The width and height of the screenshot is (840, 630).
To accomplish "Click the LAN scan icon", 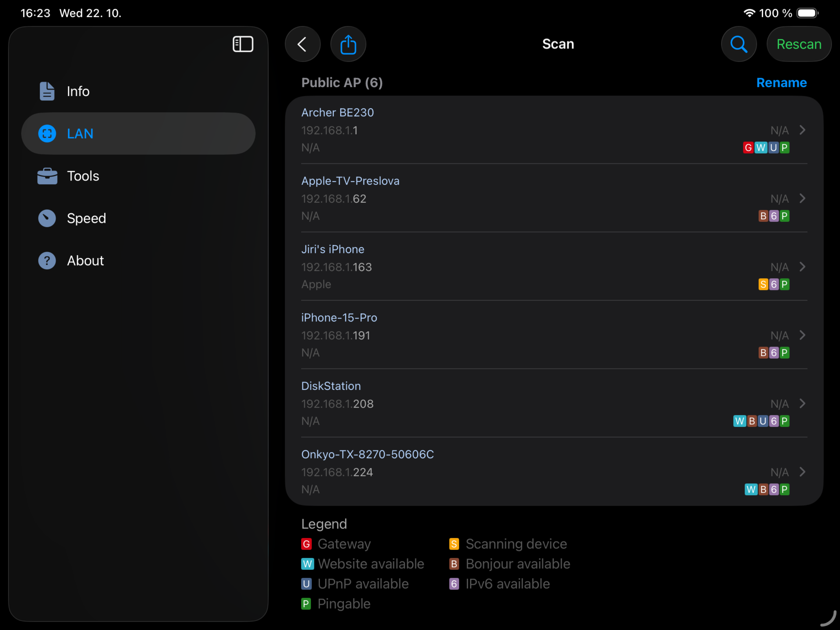I will tap(47, 133).
